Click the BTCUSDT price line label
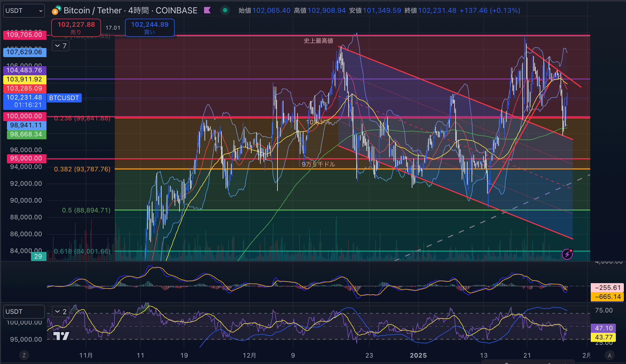626x364 pixels. [64, 98]
